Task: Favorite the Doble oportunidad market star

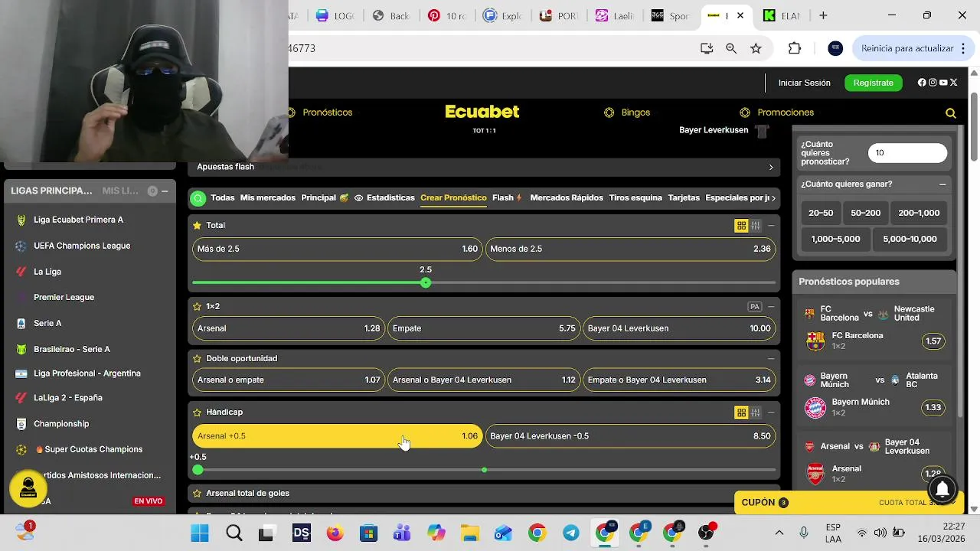Action: click(197, 358)
